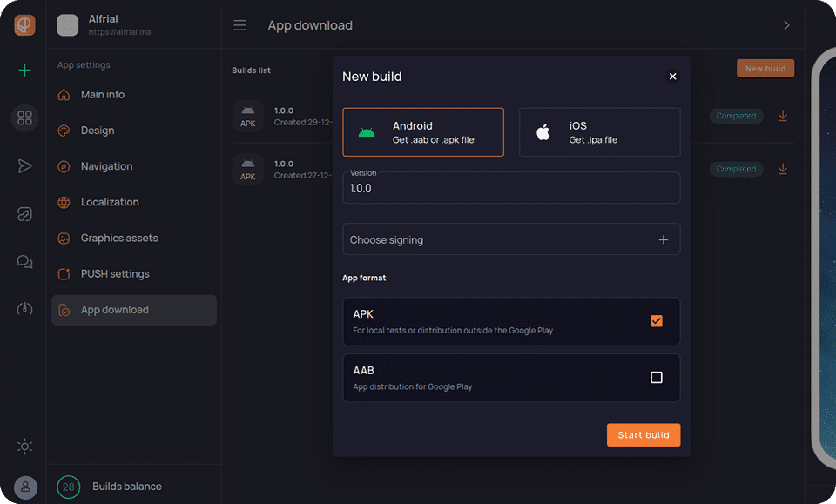
Task: Open the Main info settings page
Action: pyautogui.click(x=103, y=95)
